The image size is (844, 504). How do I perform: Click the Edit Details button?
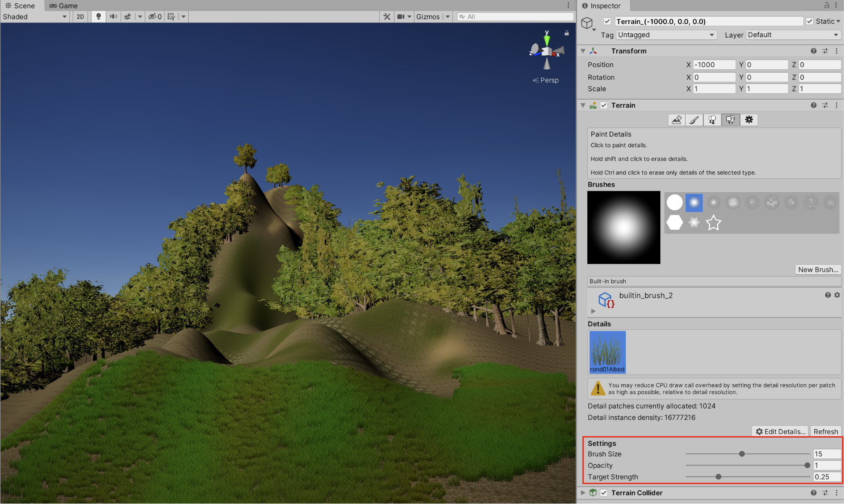tap(780, 431)
